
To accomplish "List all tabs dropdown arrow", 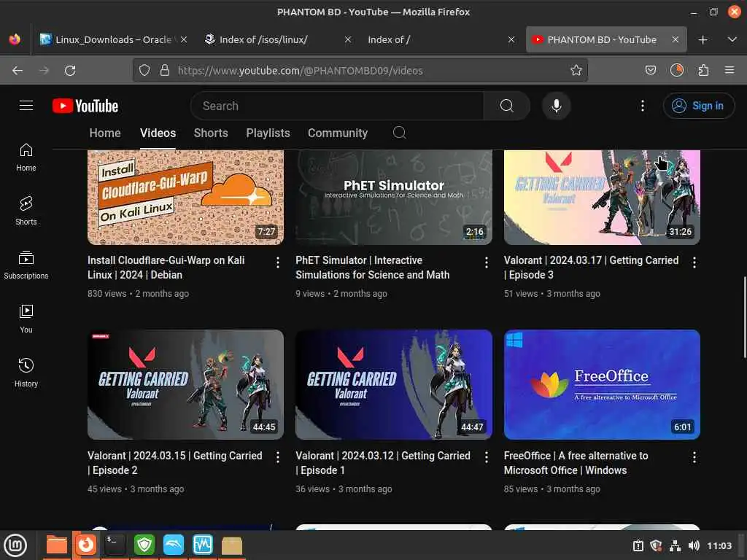I will (732, 39).
